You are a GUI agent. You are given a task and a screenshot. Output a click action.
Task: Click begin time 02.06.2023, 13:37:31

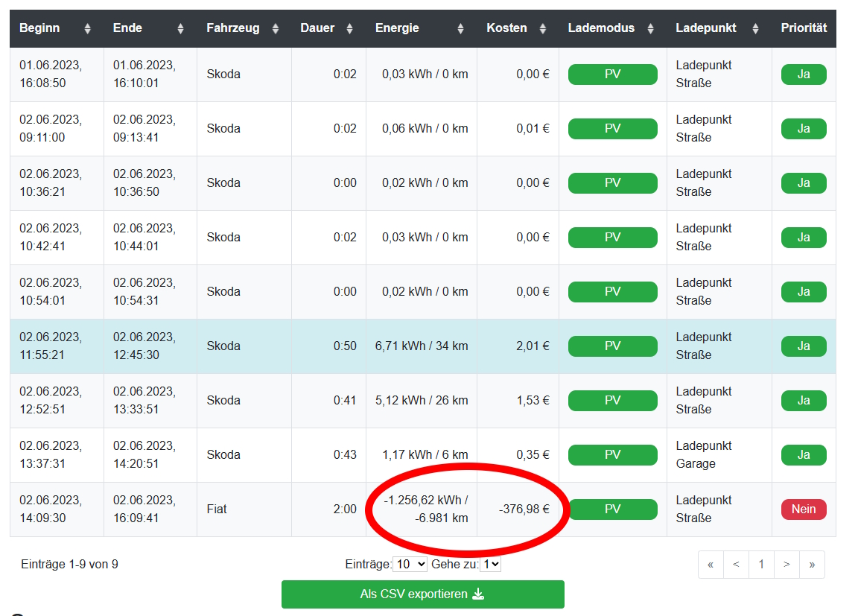pyautogui.click(x=57, y=455)
